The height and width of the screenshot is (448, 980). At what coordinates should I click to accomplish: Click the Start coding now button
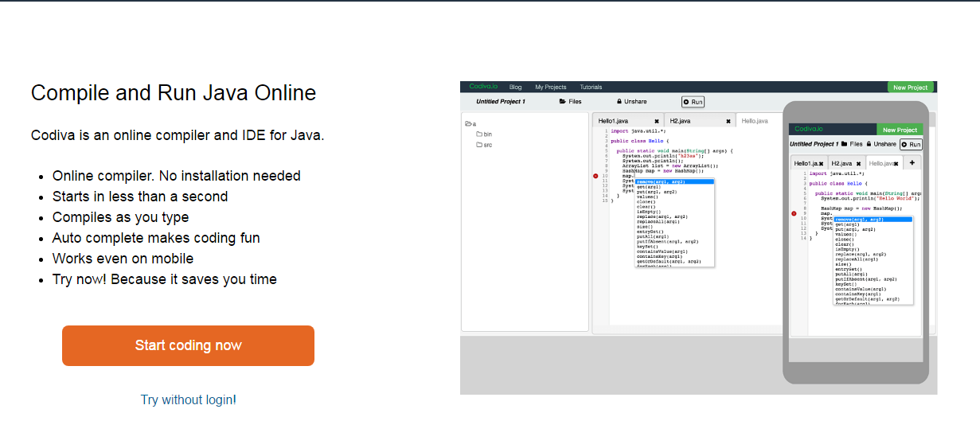pyautogui.click(x=188, y=345)
